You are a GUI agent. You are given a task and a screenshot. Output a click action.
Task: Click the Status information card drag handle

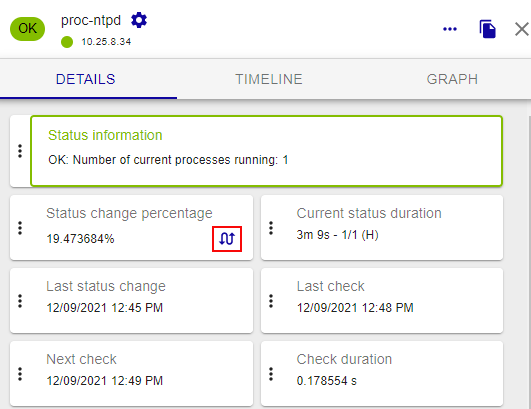(x=20, y=151)
